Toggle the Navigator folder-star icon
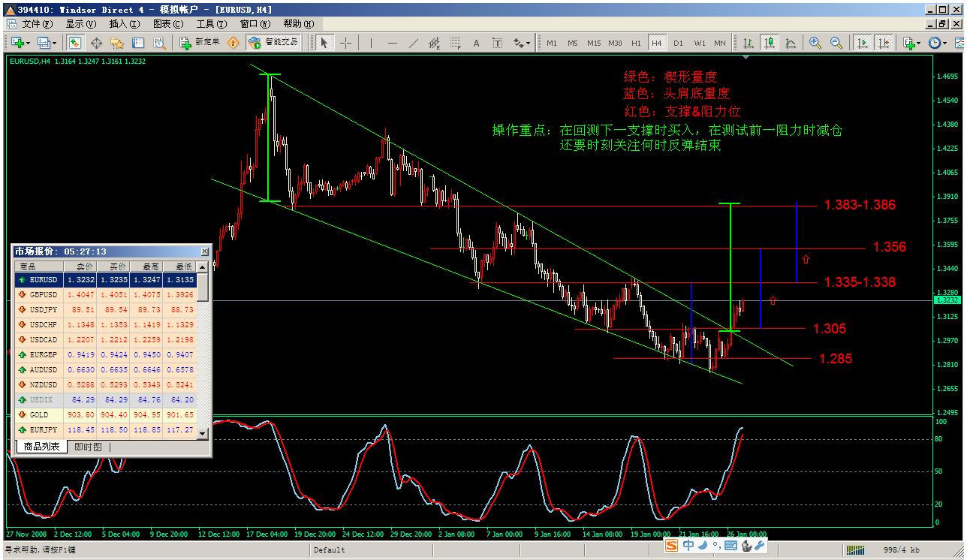This screenshot has height=560, width=967. click(118, 43)
